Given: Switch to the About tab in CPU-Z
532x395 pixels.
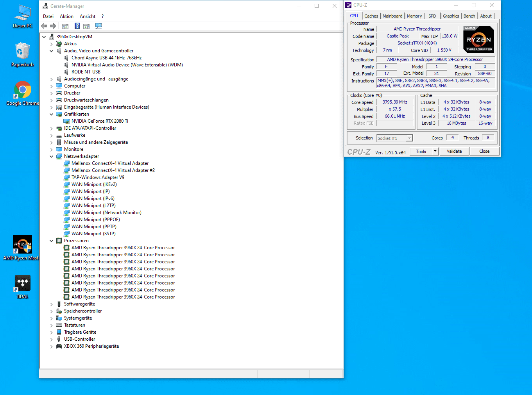Looking at the screenshot, I should [x=486, y=16].
